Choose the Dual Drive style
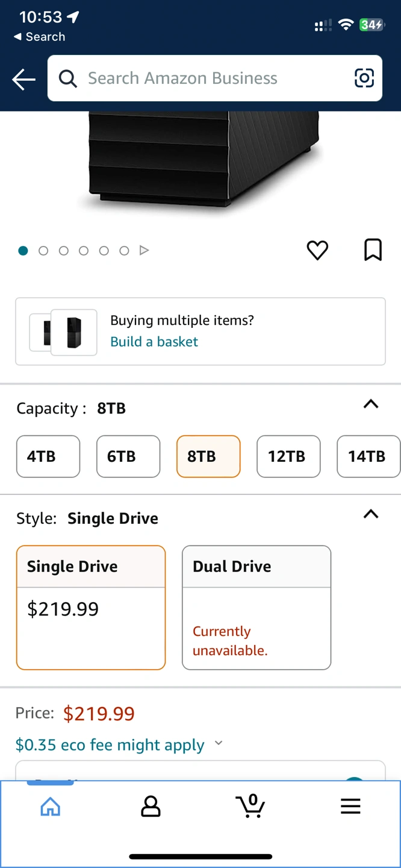The height and width of the screenshot is (868, 401). pyautogui.click(x=256, y=608)
